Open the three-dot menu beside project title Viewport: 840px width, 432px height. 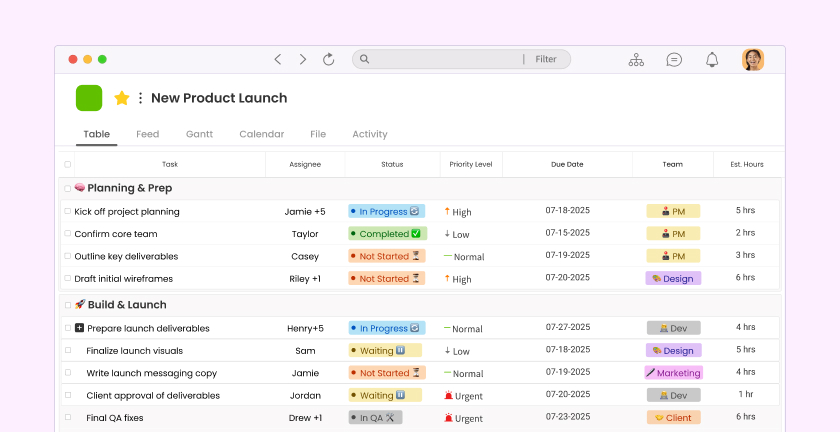point(140,98)
